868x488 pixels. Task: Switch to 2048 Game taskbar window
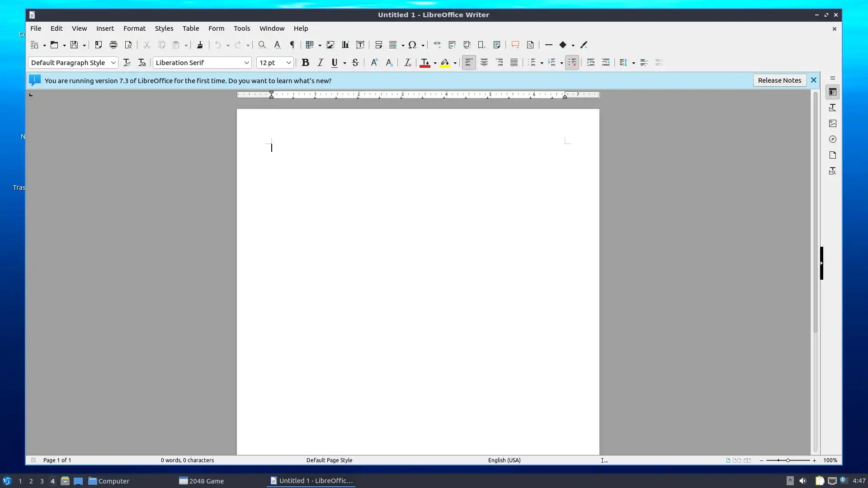point(202,481)
